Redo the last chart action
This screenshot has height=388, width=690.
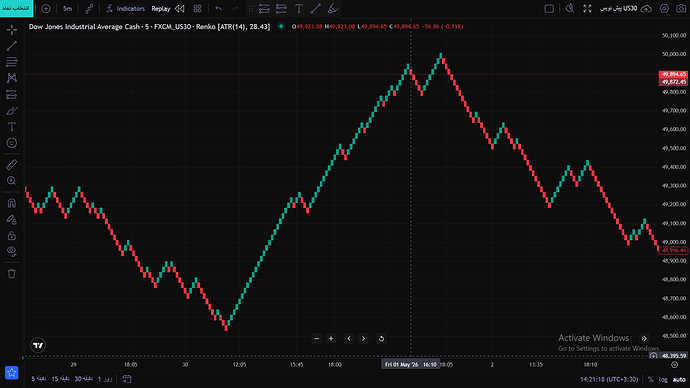(235, 9)
